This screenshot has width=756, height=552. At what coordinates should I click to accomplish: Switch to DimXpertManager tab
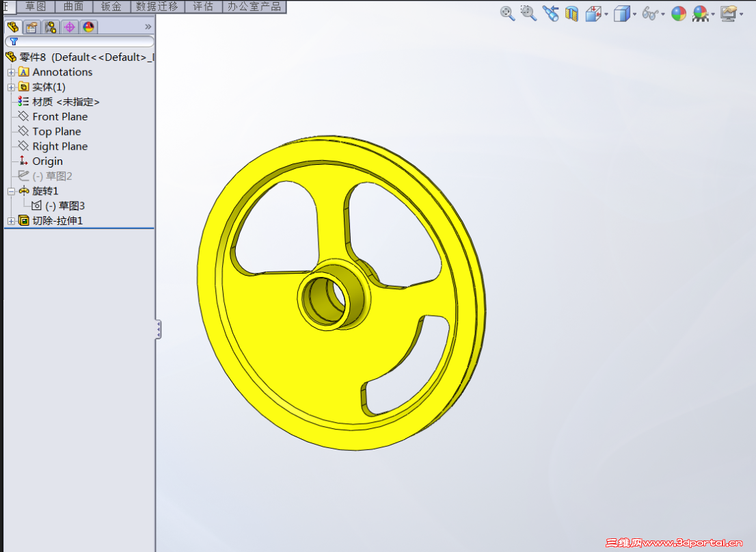(x=70, y=27)
